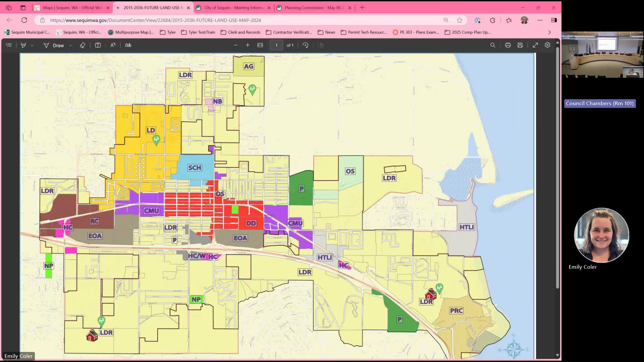Switch to Maps Sequim WA tab
644x362 pixels.
(x=72, y=7)
